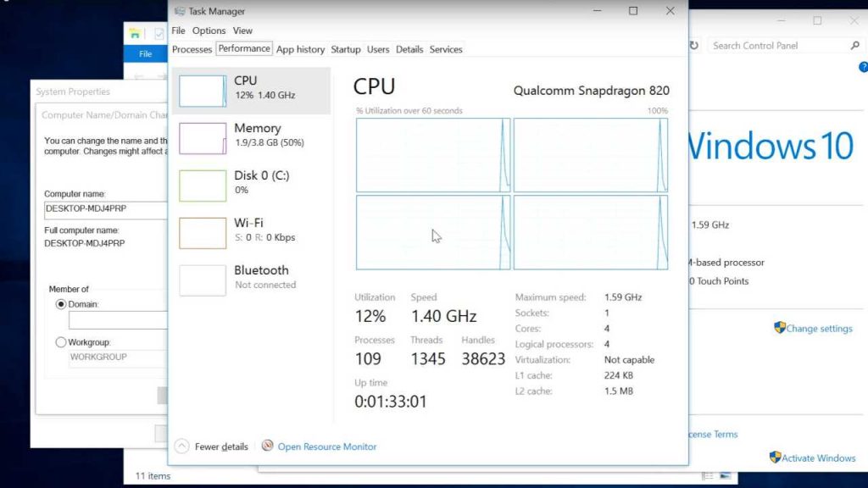Click the Resource Monitor gauge icon

pyautogui.click(x=267, y=446)
